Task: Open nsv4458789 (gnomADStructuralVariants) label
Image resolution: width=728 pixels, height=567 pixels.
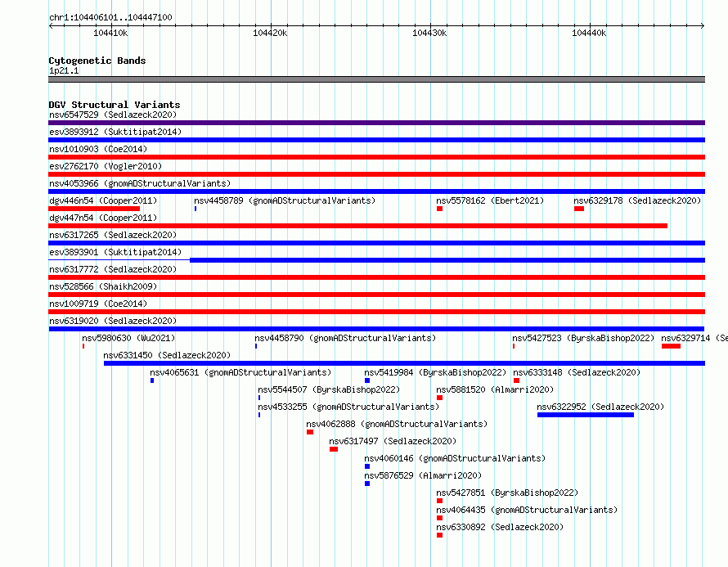Action: [285, 200]
